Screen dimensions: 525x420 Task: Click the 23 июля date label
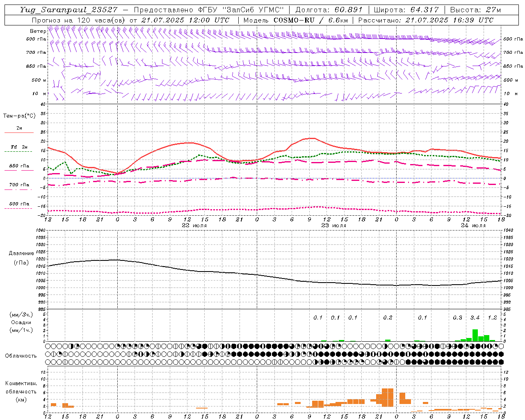[333, 226]
